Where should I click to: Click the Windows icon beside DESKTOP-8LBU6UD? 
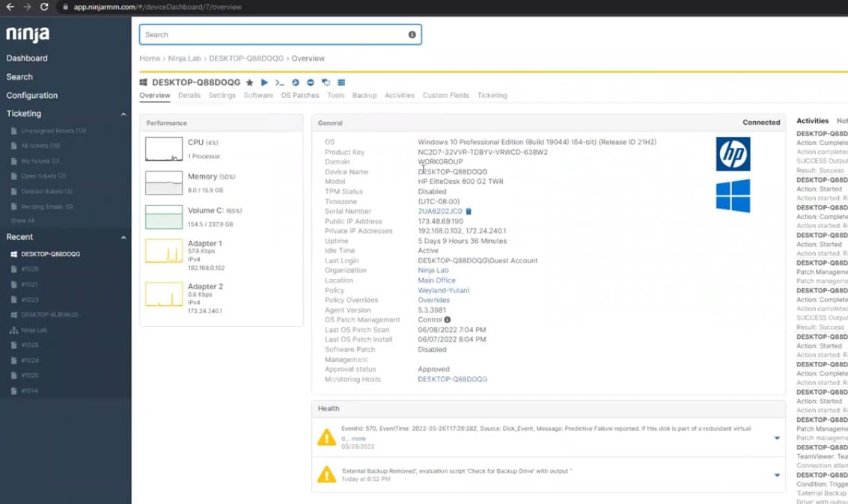click(x=14, y=314)
